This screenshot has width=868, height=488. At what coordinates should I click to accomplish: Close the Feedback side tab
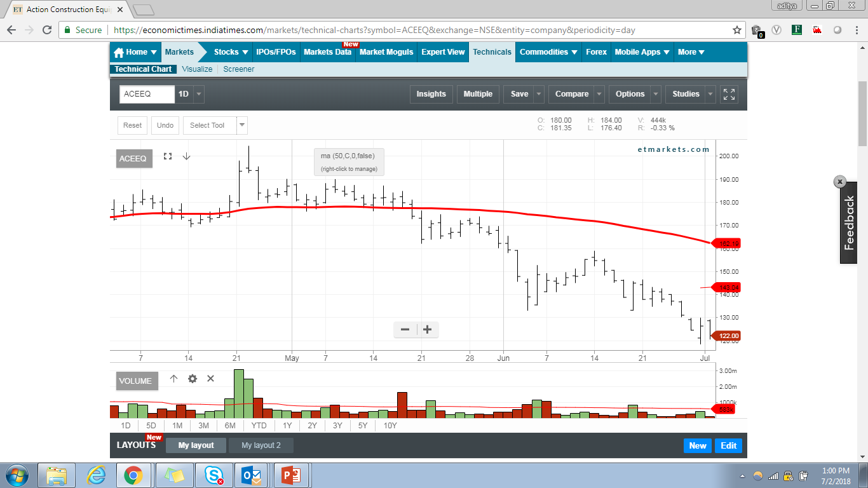pyautogui.click(x=840, y=182)
